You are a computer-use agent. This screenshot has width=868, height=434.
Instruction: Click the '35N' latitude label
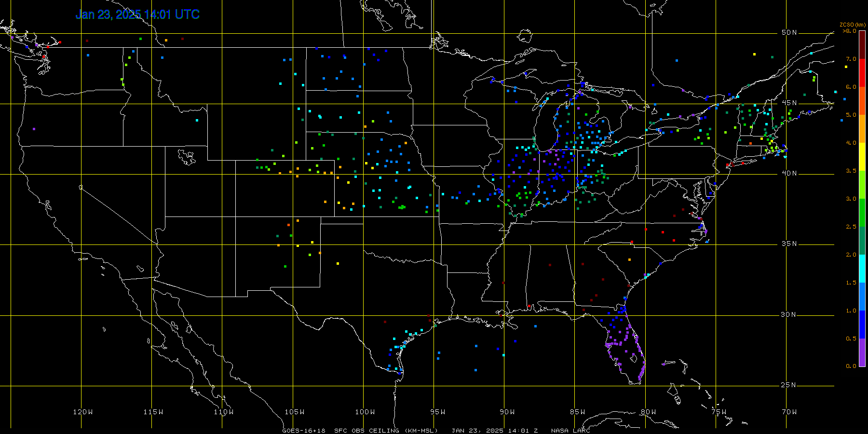(789, 244)
